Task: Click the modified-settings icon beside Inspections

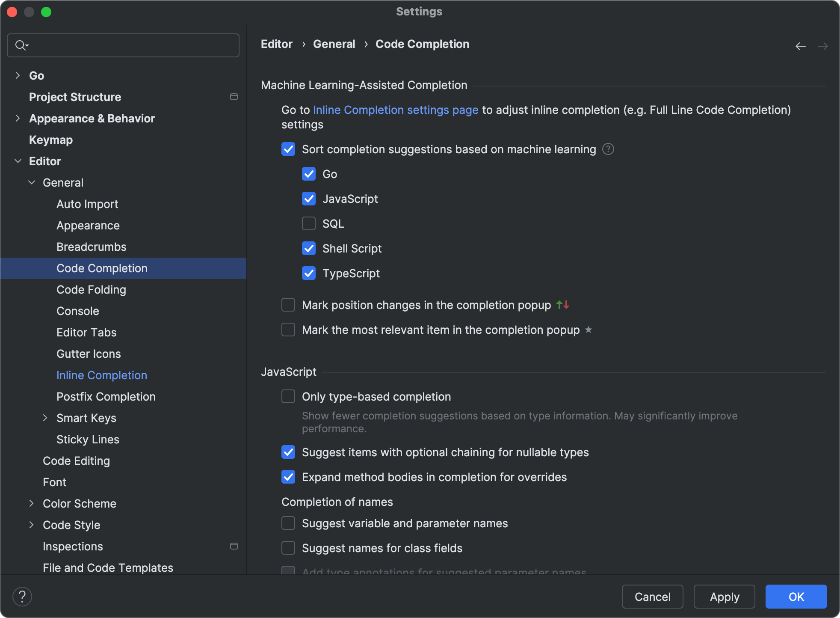Action: (x=234, y=546)
